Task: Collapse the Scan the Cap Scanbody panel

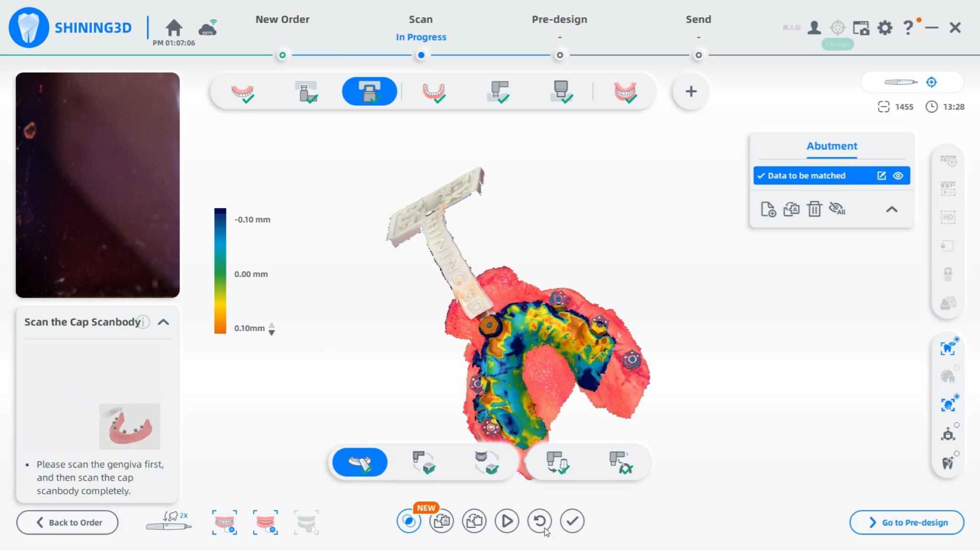Action: click(x=163, y=322)
